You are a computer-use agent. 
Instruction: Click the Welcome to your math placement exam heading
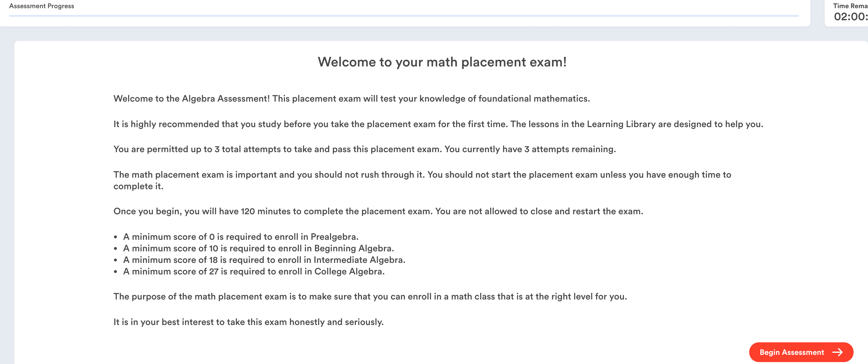pyautogui.click(x=442, y=62)
